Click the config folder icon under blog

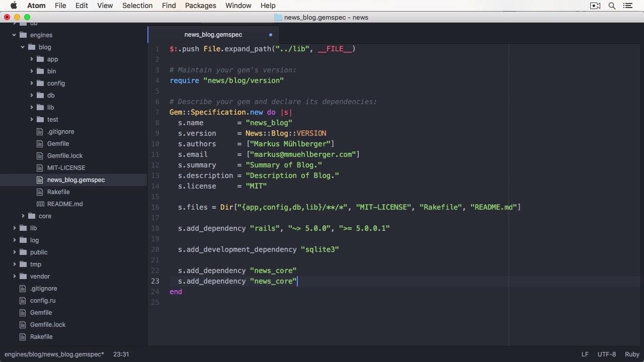[x=40, y=83]
